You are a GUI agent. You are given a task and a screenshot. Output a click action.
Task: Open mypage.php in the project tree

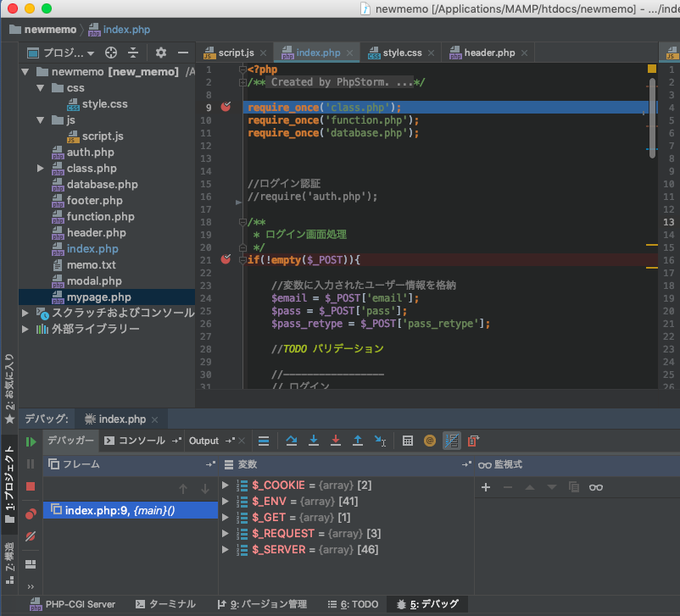98,297
